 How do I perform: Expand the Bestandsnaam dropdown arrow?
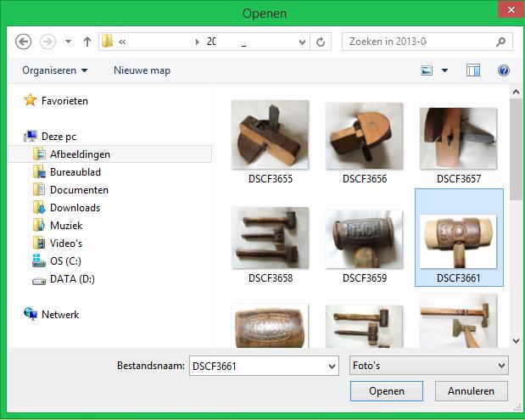332,366
